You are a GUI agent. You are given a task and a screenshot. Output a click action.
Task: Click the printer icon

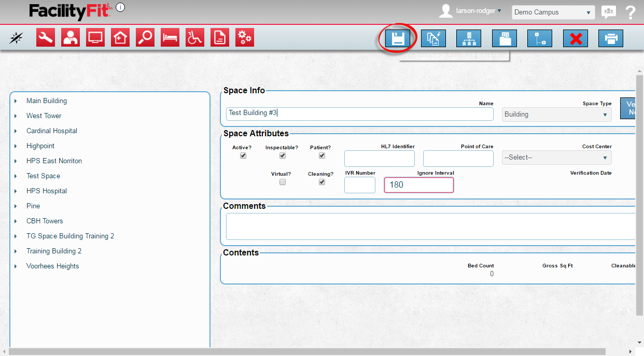(x=610, y=38)
